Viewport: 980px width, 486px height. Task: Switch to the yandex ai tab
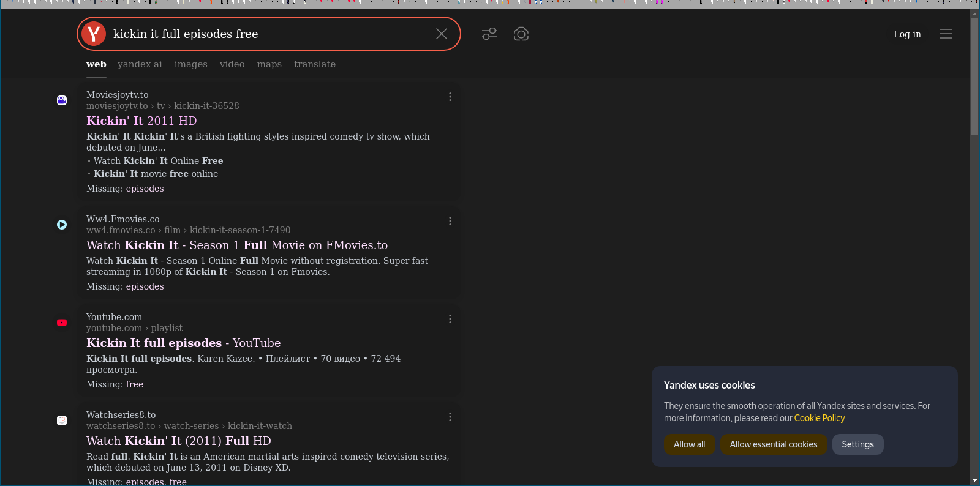click(140, 64)
